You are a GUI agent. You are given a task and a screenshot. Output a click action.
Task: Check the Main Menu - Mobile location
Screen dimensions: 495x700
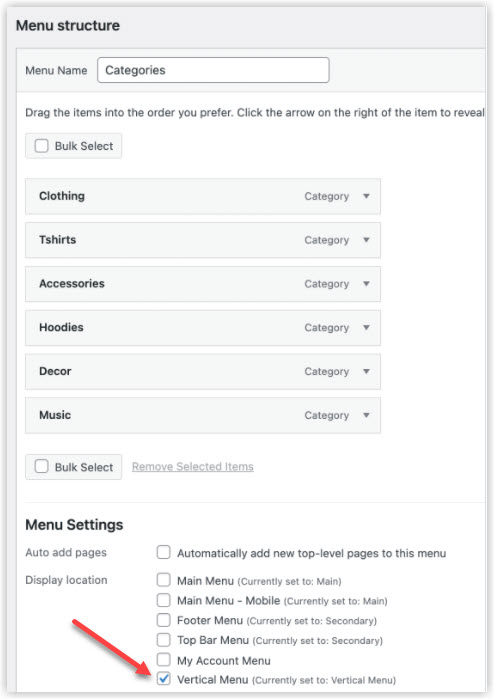tap(163, 600)
